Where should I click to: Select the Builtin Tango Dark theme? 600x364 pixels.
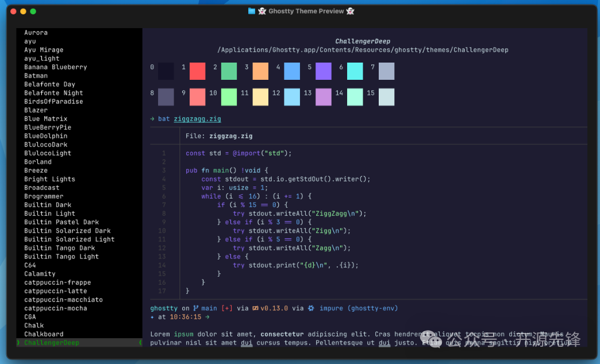point(60,248)
